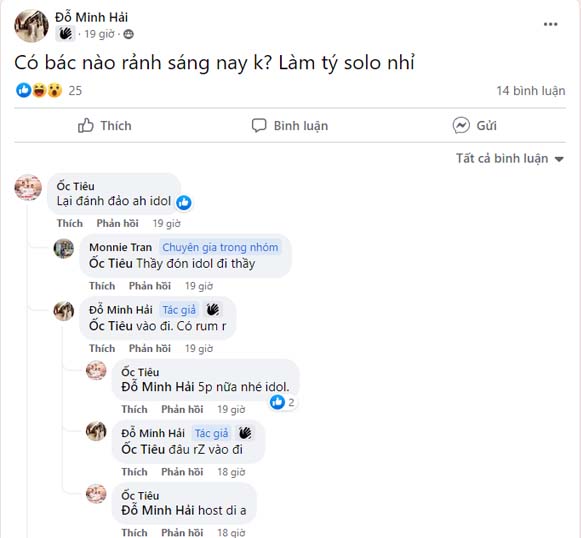Click like reaction on 'Lại đánh đảo ah idol'
This screenshot has width=581, height=538.
184,203
